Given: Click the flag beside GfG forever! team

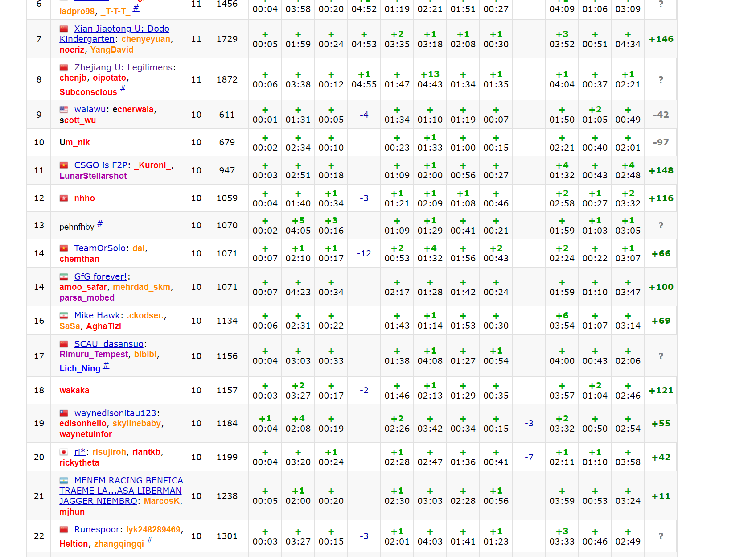Looking at the screenshot, I should [x=64, y=277].
